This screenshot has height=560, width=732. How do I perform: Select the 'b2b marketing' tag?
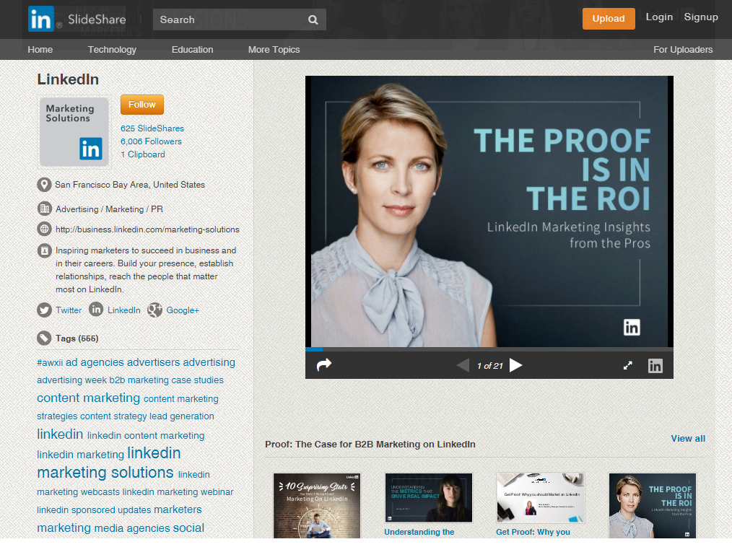(139, 380)
